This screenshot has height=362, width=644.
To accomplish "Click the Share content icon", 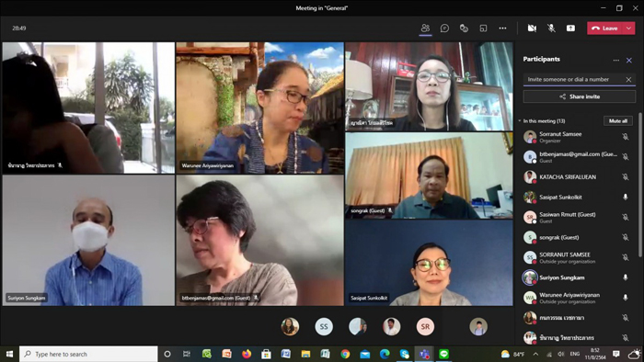I will (x=570, y=28).
